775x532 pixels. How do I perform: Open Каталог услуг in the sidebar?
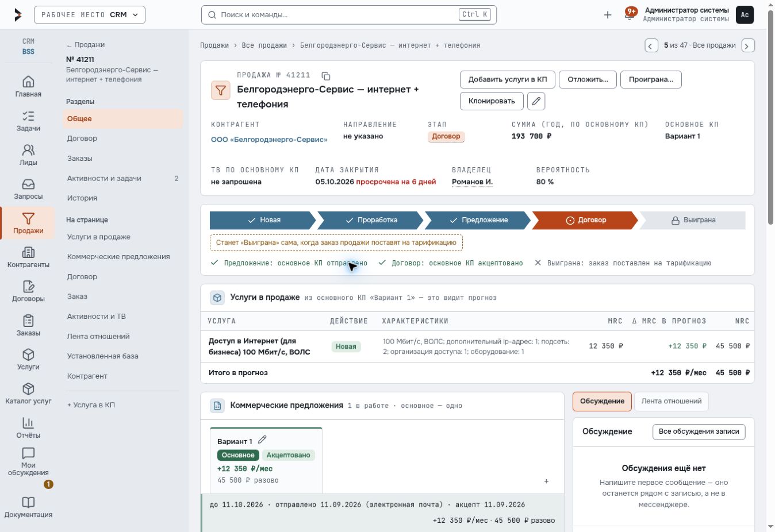pyautogui.click(x=28, y=393)
